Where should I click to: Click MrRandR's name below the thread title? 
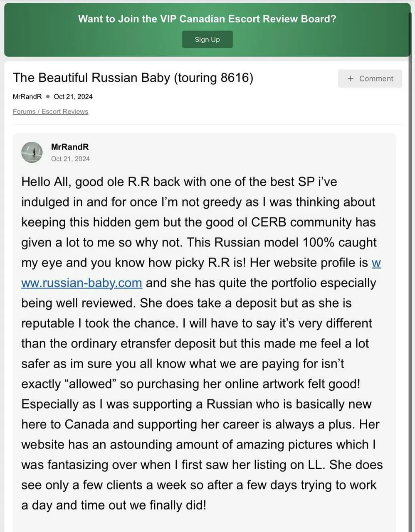click(x=27, y=96)
